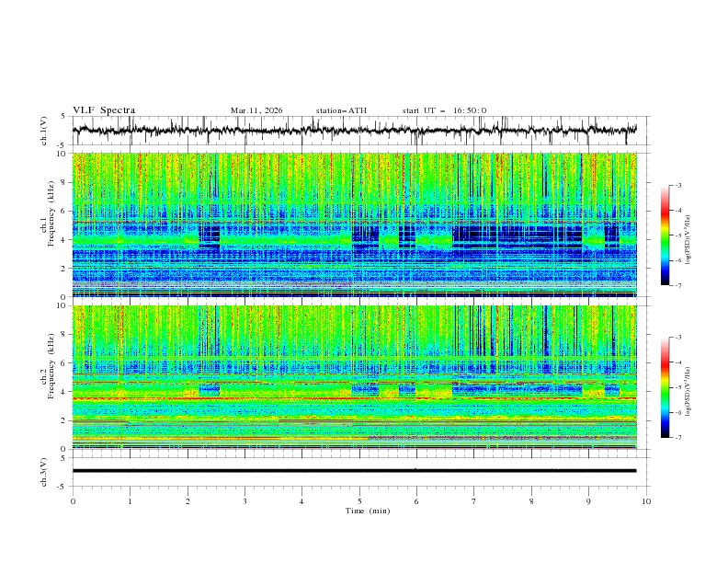The width and height of the screenshot is (728, 563).
Task: Click the date 'Mar.11, 2026'
Action: pyautogui.click(x=256, y=110)
